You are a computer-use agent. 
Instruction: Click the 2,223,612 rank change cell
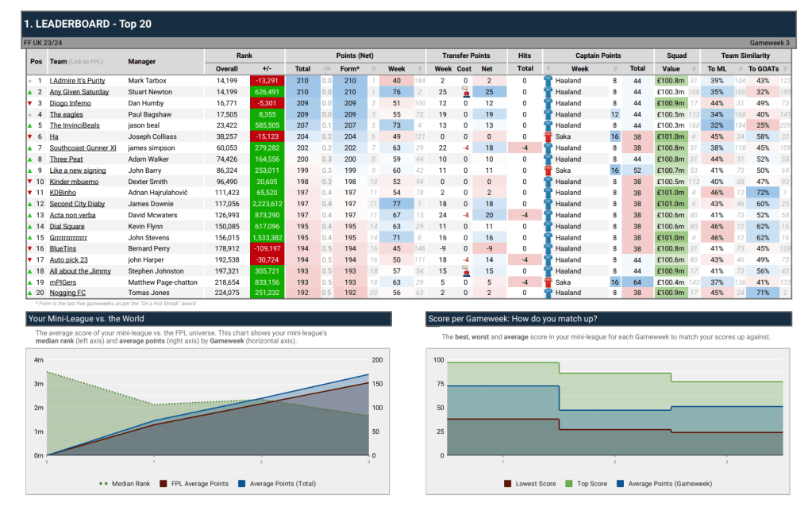click(265, 136)
